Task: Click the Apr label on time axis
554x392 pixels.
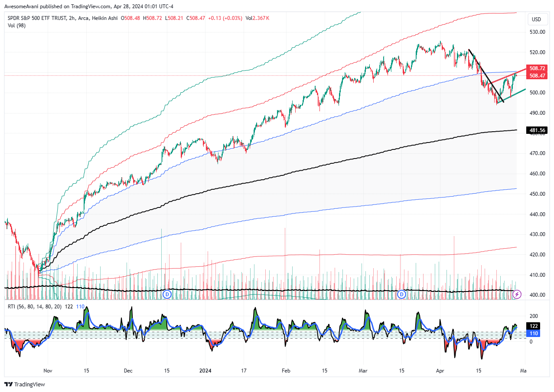Action: [x=440, y=371]
